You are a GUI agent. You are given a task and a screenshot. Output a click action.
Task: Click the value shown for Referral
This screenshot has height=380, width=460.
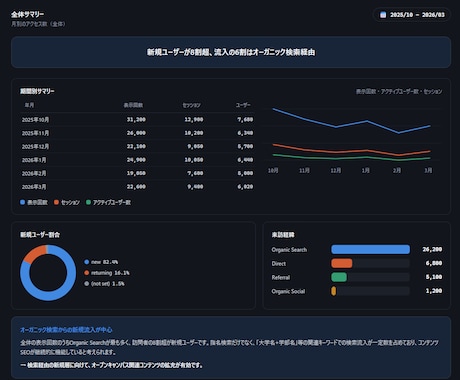pyautogui.click(x=434, y=277)
